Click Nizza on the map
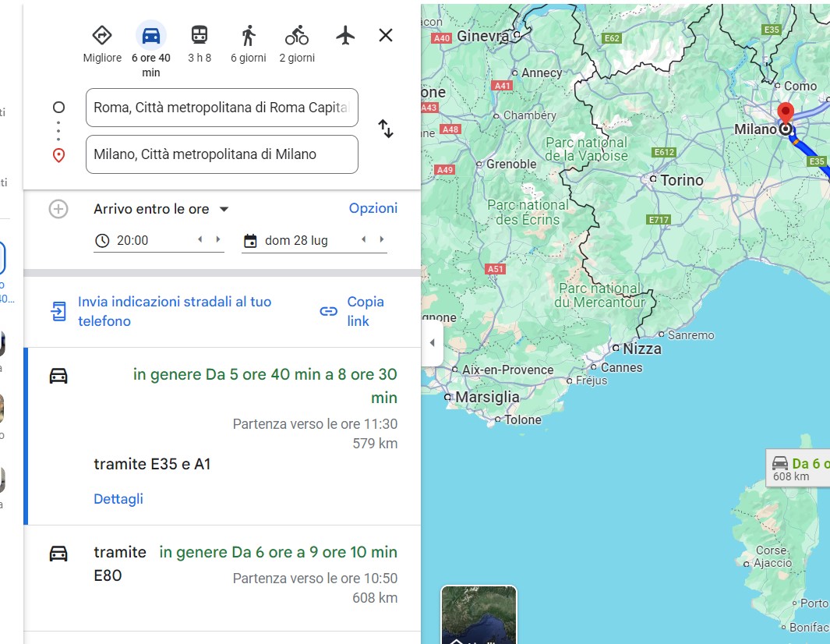This screenshot has width=830, height=644. pos(642,349)
